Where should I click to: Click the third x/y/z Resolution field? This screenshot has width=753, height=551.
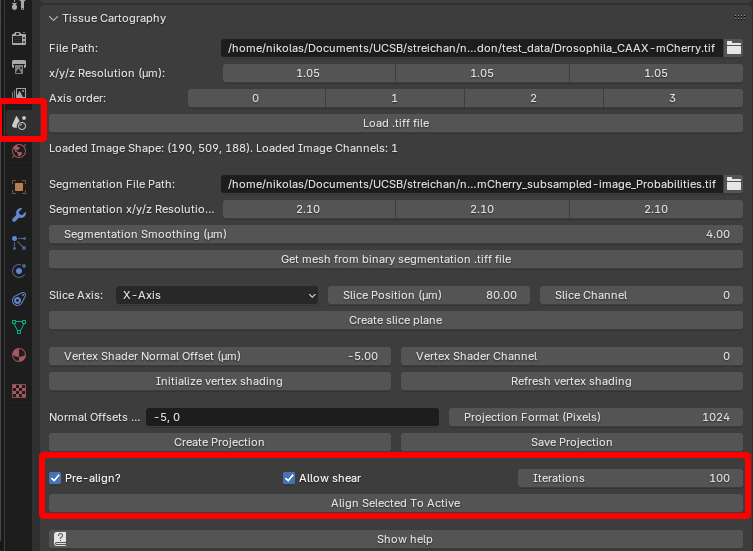tap(656, 73)
